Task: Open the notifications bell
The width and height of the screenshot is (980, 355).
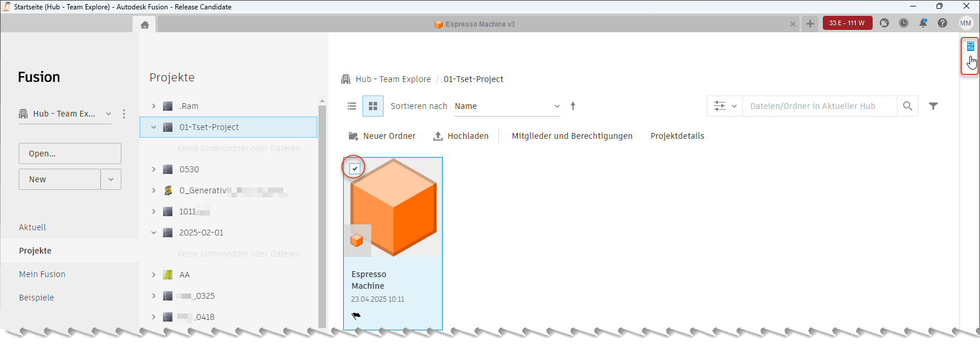Action: (x=923, y=23)
